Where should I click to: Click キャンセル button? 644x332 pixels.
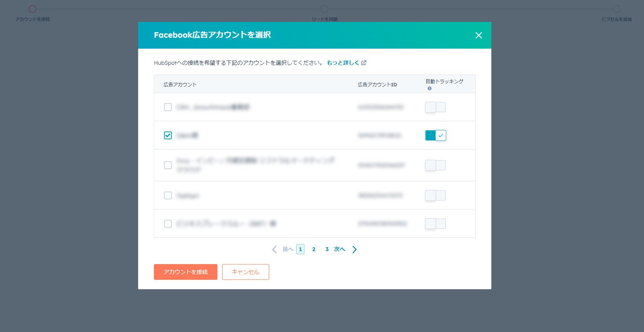(246, 272)
